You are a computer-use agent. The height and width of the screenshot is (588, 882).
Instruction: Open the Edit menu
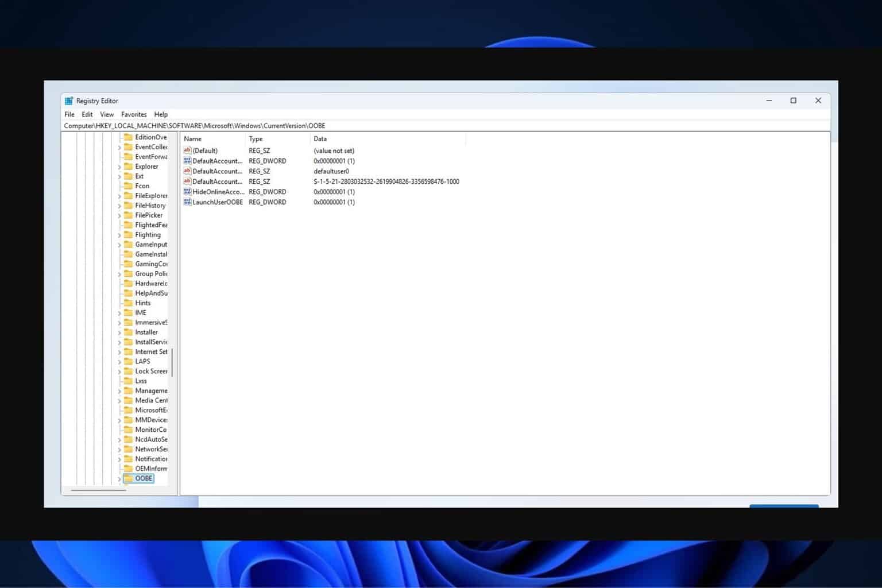click(87, 114)
